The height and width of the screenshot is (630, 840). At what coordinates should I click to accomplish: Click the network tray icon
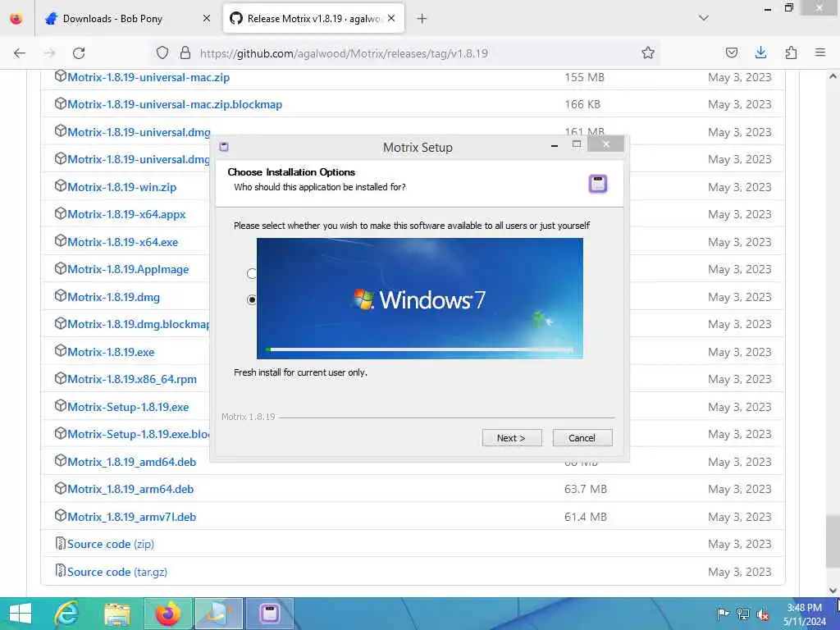click(x=743, y=614)
